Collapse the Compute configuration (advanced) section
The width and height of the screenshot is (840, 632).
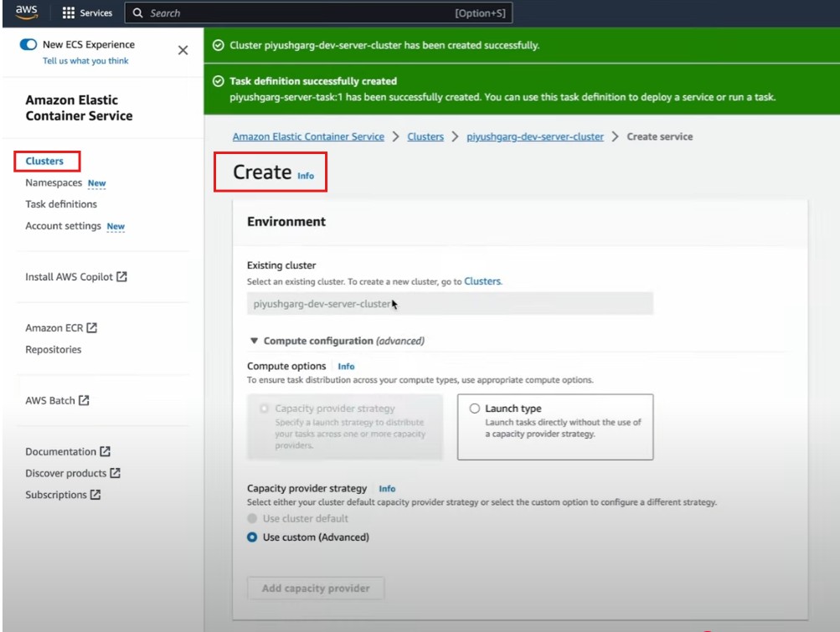(255, 342)
